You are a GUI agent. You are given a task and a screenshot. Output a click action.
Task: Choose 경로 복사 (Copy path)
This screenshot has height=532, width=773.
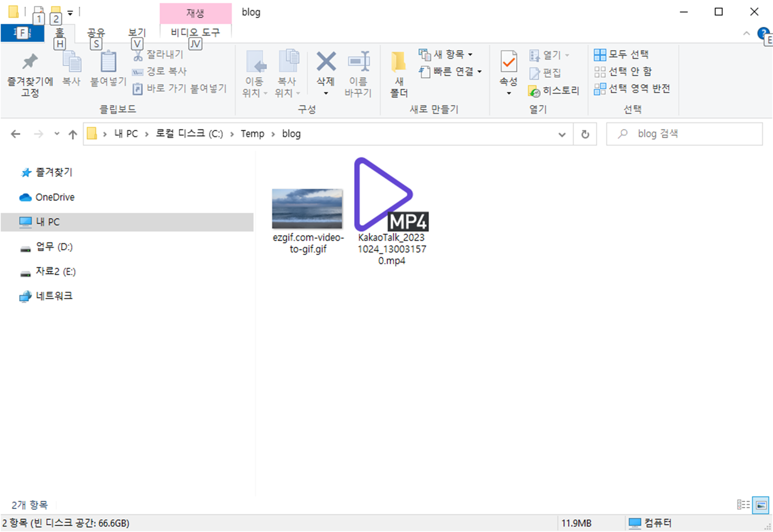[x=159, y=71]
